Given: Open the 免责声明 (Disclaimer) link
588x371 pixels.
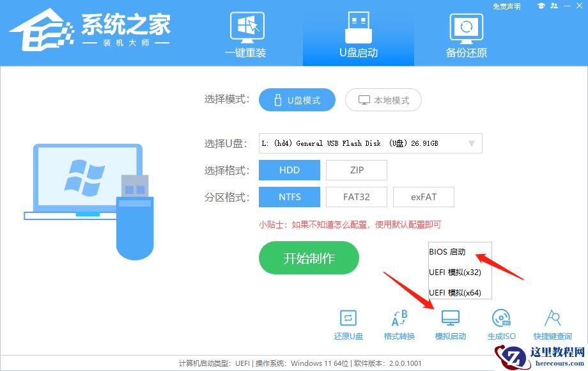Looking at the screenshot, I should [506, 5].
